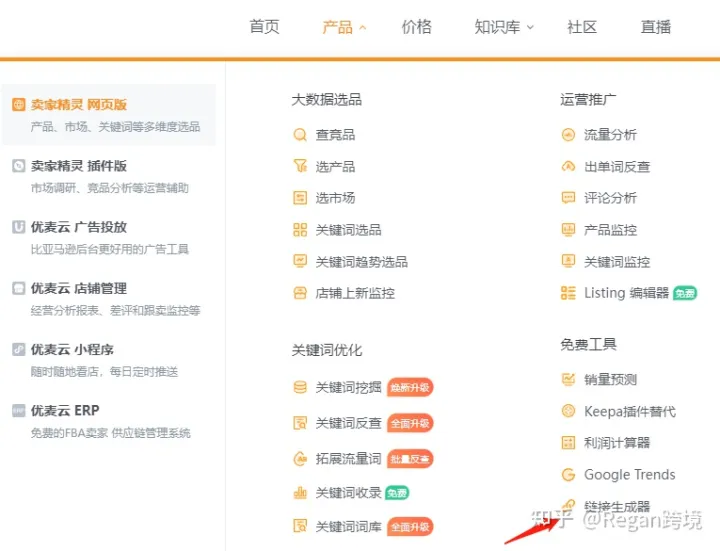Expand the 知识库 dropdown chevron
720x551 pixels.
(x=530, y=27)
